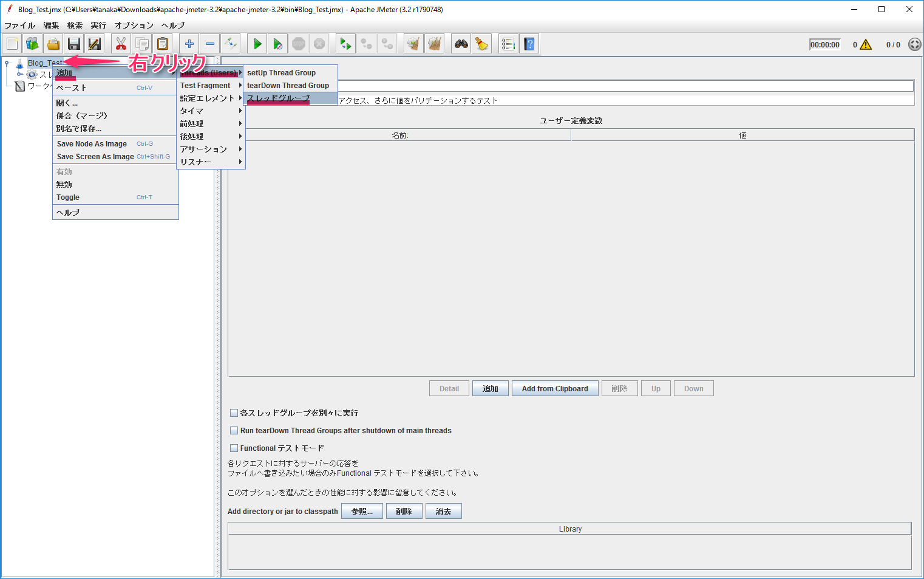Start the test with the green play icon
The image size is (924, 579).
257,44
